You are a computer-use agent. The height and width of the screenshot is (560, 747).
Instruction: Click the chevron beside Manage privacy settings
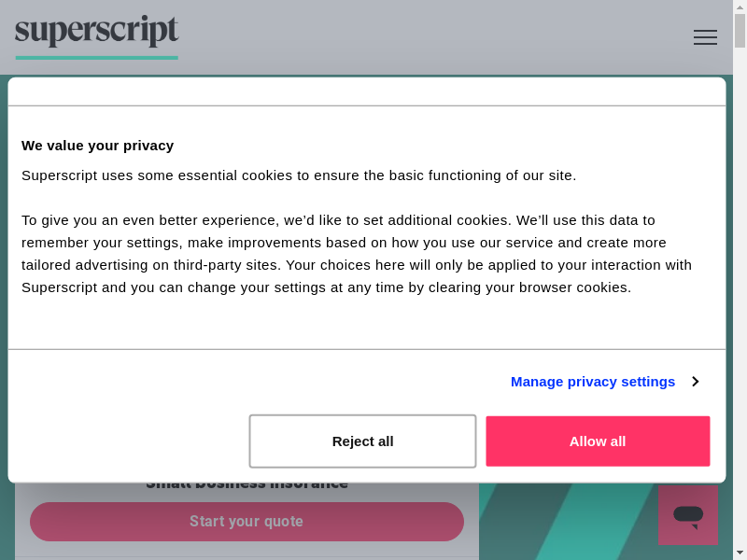[x=695, y=382]
